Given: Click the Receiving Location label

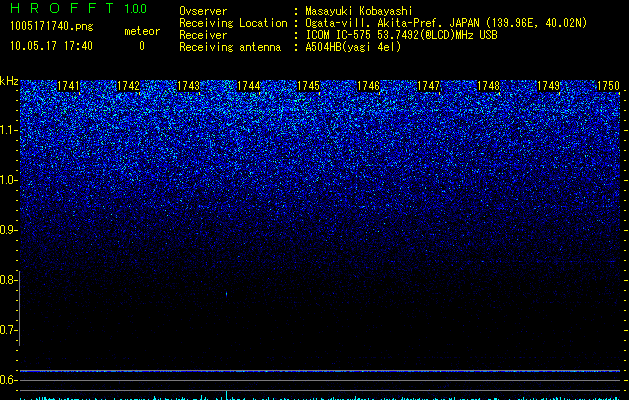Looking at the screenshot, I should point(233,23).
